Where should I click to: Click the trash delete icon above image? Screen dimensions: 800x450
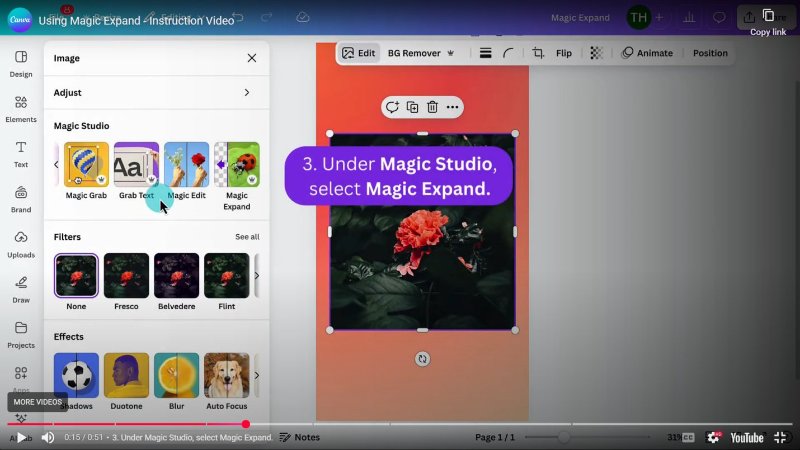[x=432, y=107]
